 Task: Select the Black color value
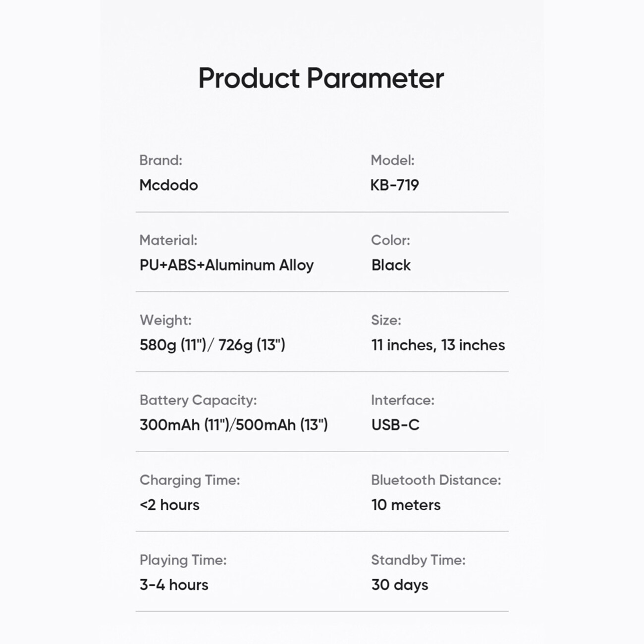(391, 265)
